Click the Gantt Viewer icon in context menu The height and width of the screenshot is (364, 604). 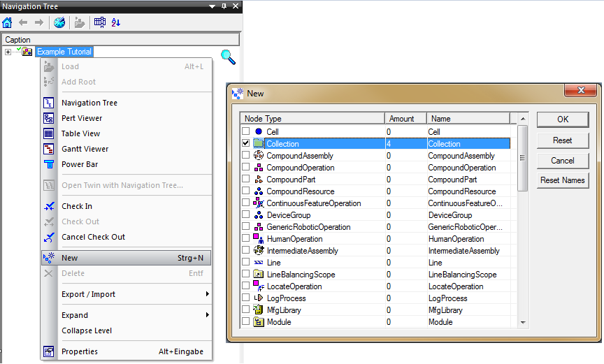(x=48, y=150)
